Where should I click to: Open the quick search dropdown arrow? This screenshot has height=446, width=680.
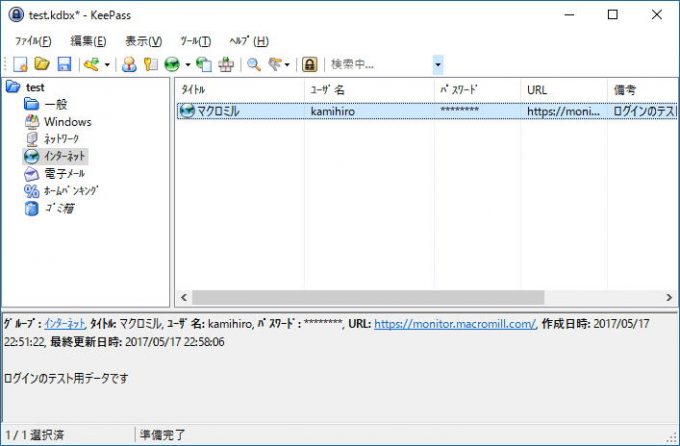click(x=438, y=65)
